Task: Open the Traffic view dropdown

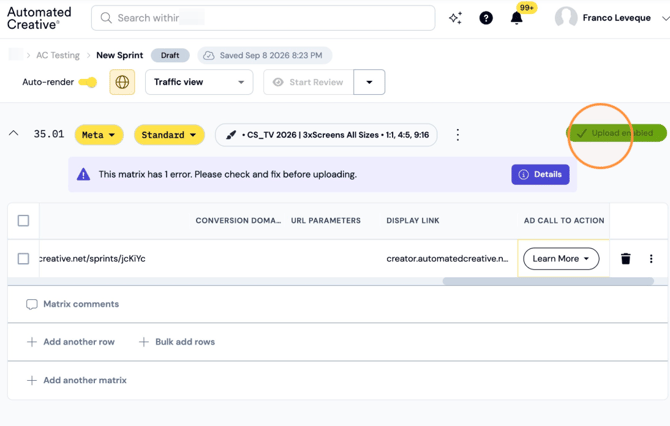Action: [x=199, y=82]
